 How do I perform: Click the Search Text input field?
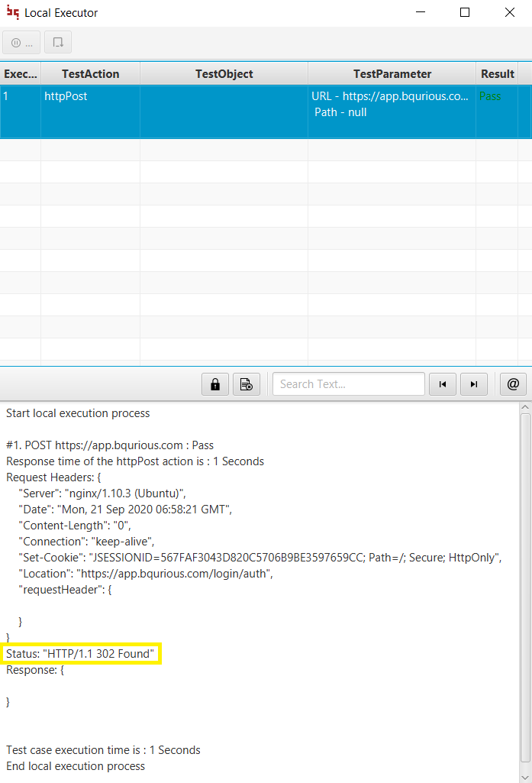[x=348, y=384]
